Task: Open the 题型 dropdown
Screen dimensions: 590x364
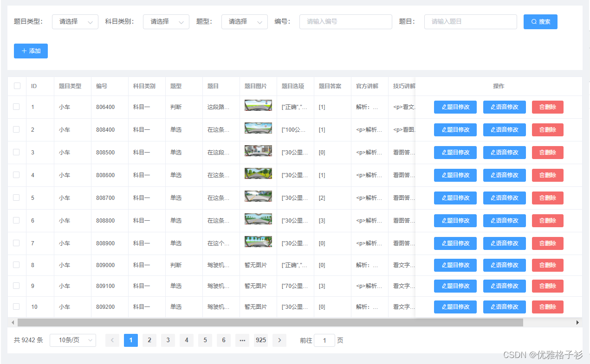Action: (x=244, y=21)
